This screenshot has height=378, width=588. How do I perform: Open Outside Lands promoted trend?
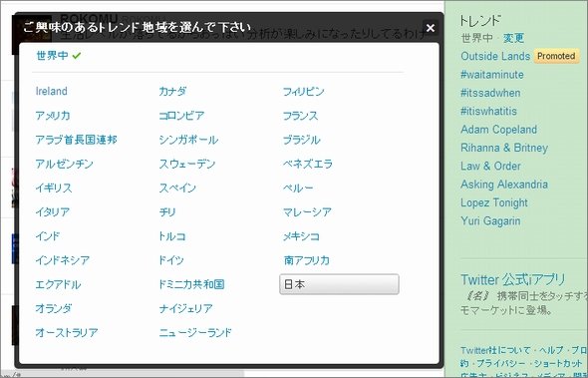[x=495, y=56]
